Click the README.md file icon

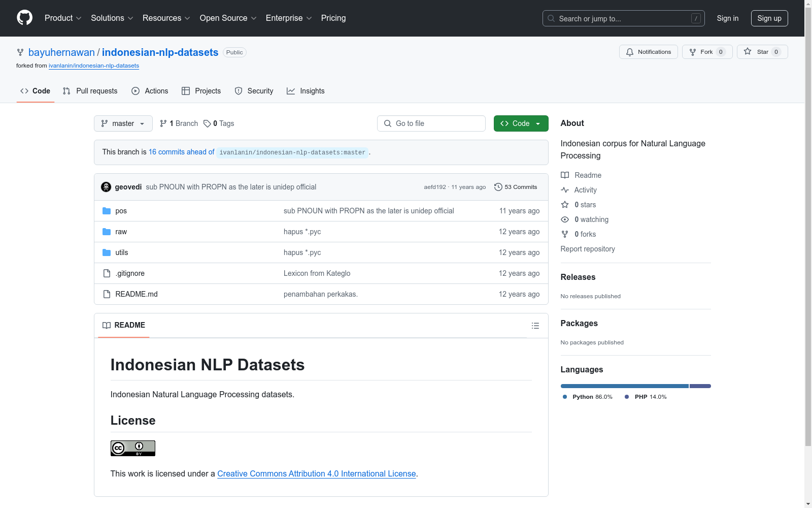coord(107,294)
